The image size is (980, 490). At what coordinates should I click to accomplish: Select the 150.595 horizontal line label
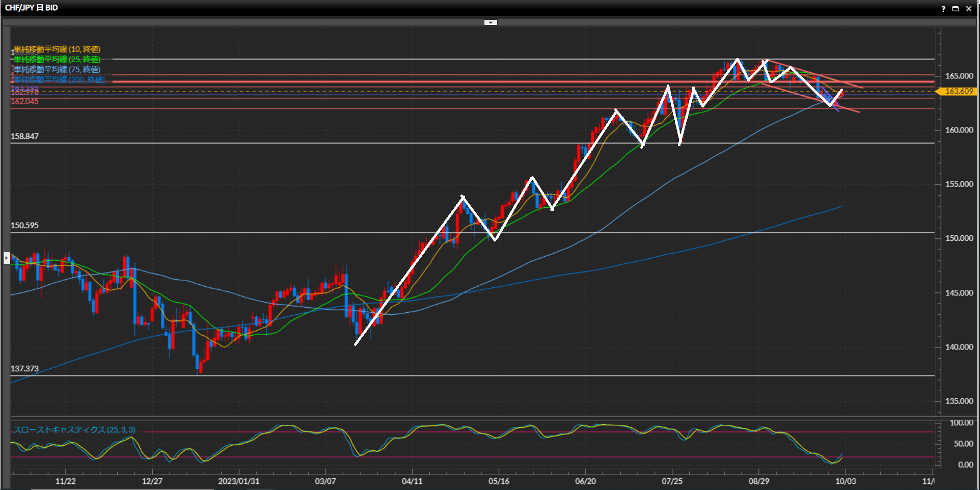tap(24, 226)
